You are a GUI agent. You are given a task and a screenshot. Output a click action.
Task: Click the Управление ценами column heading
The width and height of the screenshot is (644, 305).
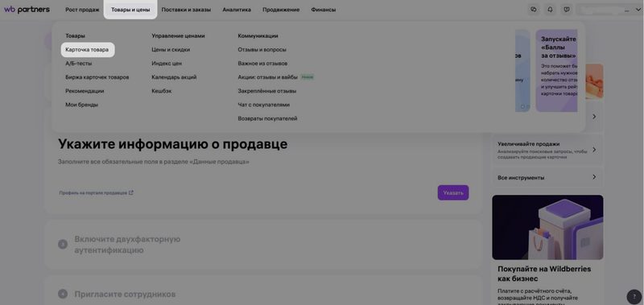[x=178, y=36]
